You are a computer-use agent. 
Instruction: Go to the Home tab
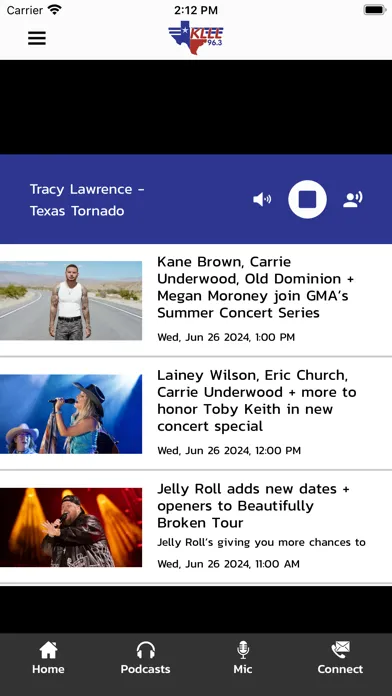coord(48,658)
